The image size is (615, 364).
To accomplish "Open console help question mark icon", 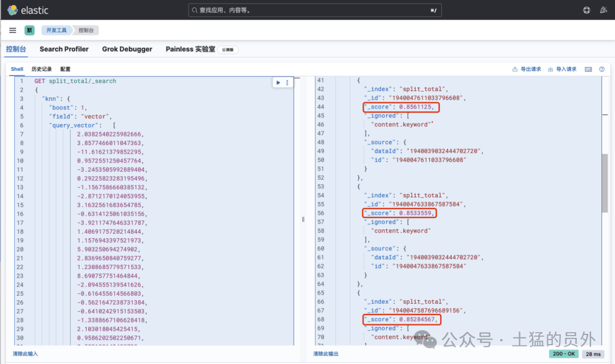I will [x=602, y=69].
